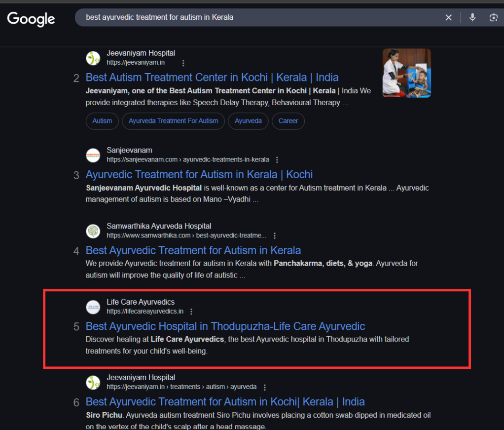Select the "Ayurveda" sitelink chip
The image size is (504, 430).
click(x=248, y=121)
